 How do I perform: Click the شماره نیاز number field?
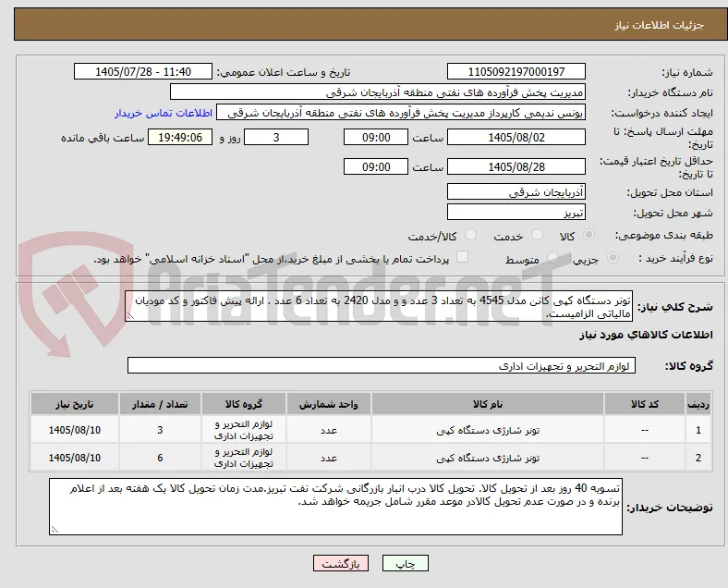pos(516,71)
